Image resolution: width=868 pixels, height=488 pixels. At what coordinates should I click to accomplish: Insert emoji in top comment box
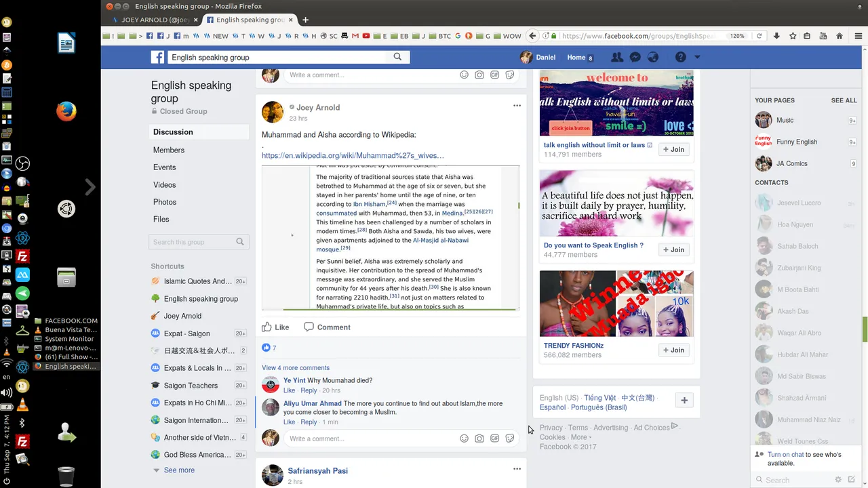(465, 75)
